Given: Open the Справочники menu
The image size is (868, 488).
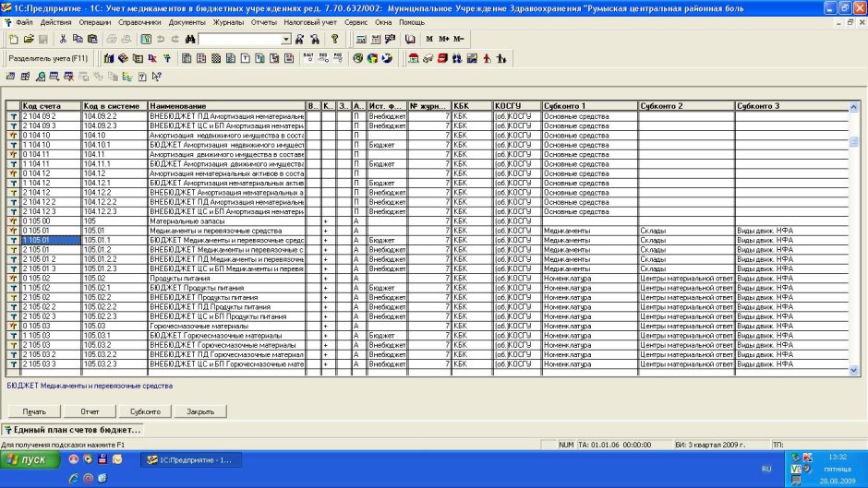Looking at the screenshot, I should coord(139,22).
